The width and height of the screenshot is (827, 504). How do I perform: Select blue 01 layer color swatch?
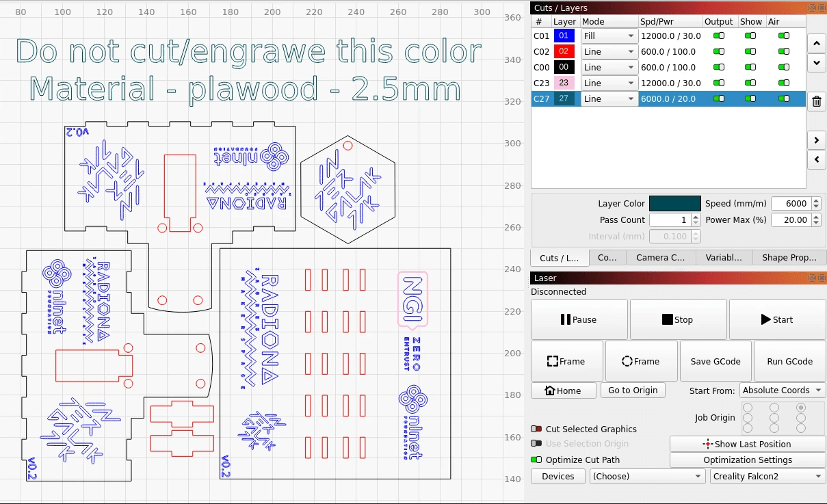click(x=564, y=36)
